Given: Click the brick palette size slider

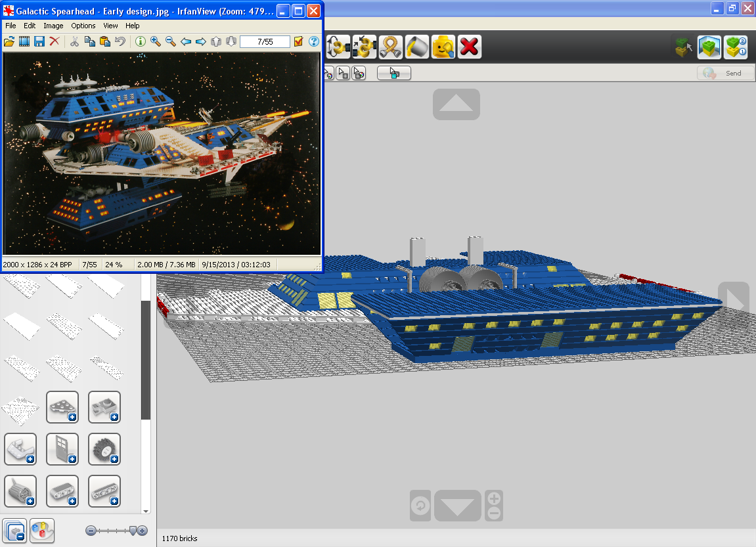Looking at the screenshot, I should [117, 531].
